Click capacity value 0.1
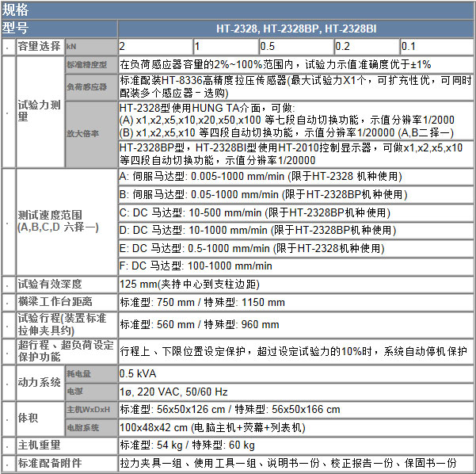The image size is (476, 474). pos(409,47)
